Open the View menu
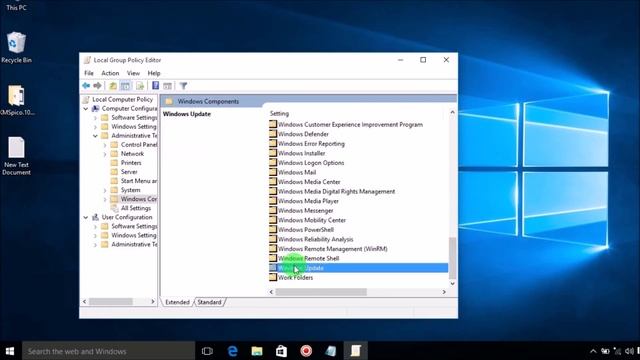The height and width of the screenshot is (360, 640). pyautogui.click(x=133, y=73)
